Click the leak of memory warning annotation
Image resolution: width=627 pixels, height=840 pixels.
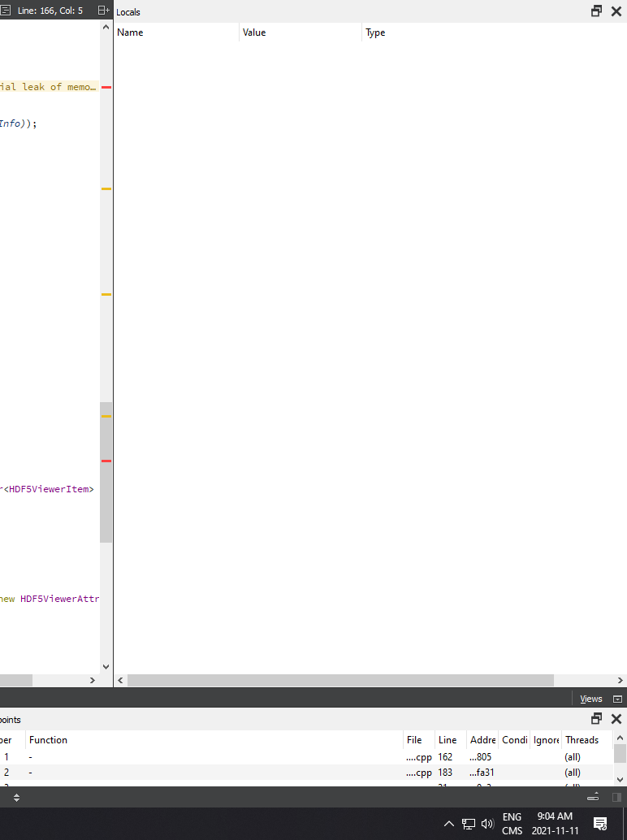48,87
